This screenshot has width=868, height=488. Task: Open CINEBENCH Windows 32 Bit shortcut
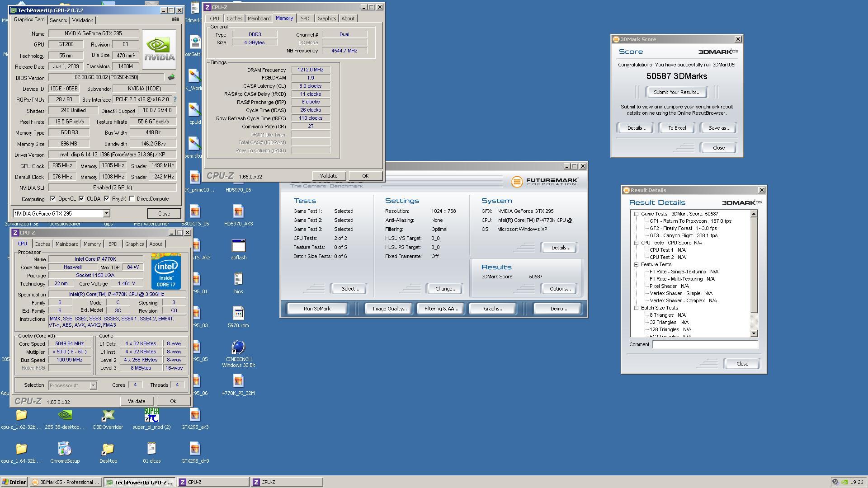click(238, 353)
